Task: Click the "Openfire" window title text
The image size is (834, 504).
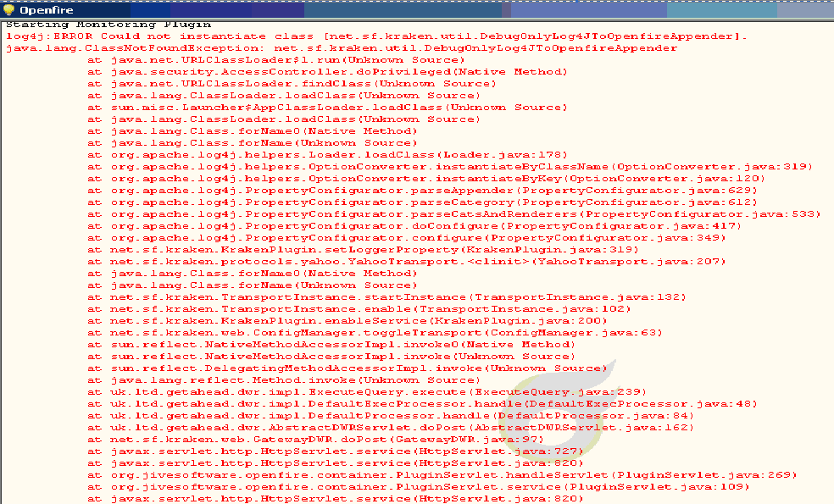Action: tap(47, 10)
